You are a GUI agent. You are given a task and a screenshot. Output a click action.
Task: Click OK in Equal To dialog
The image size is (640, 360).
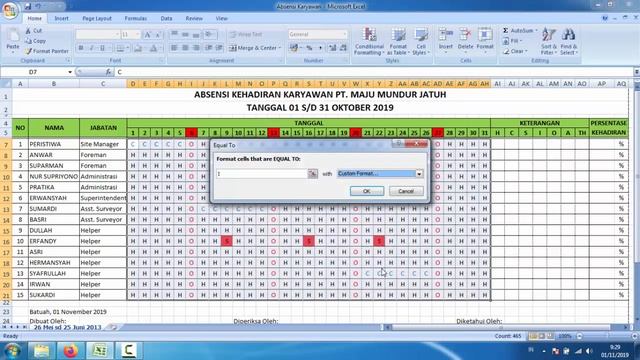[x=367, y=191]
